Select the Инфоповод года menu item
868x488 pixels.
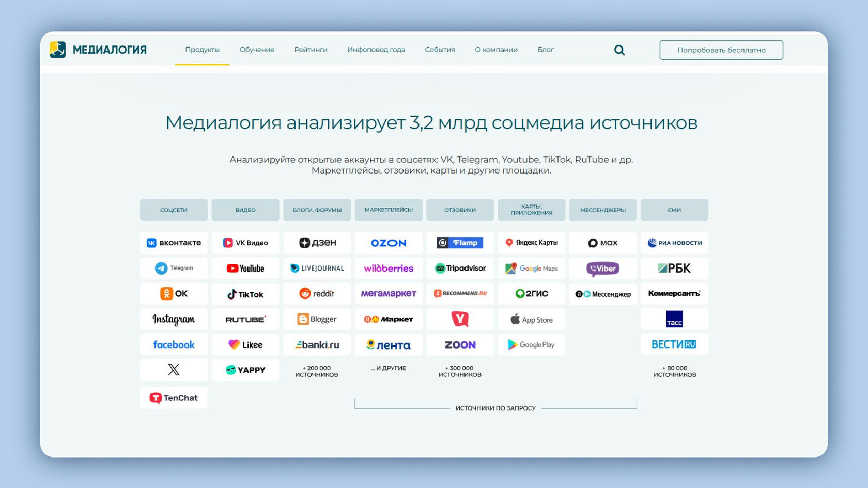(x=376, y=50)
